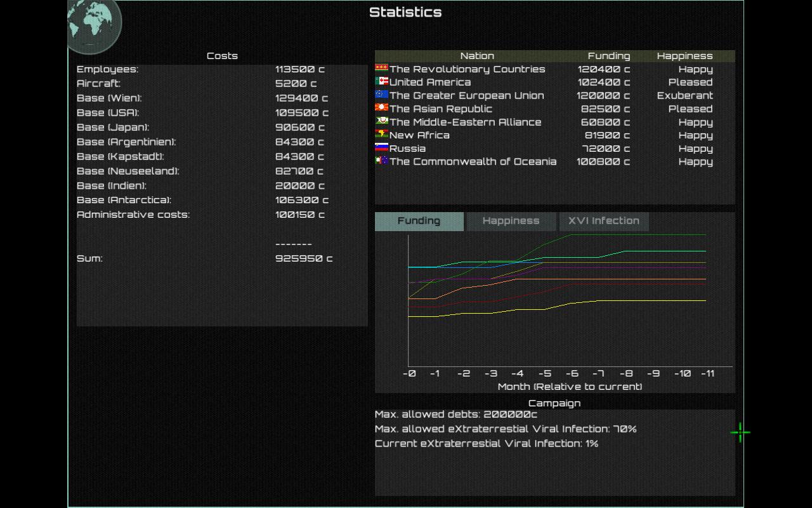Click the Base (Japan) cost label

coord(113,128)
